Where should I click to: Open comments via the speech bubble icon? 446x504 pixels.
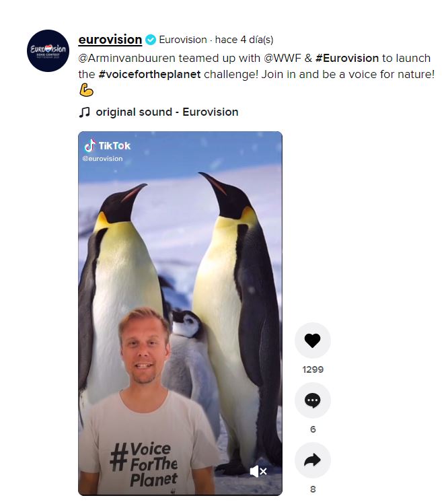[312, 400]
